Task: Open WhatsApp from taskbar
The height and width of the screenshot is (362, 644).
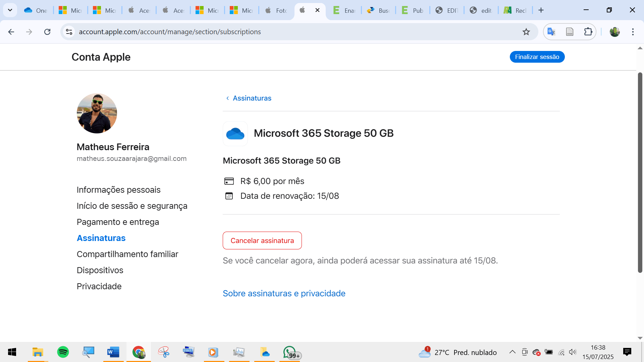Action: (x=290, y=352)
